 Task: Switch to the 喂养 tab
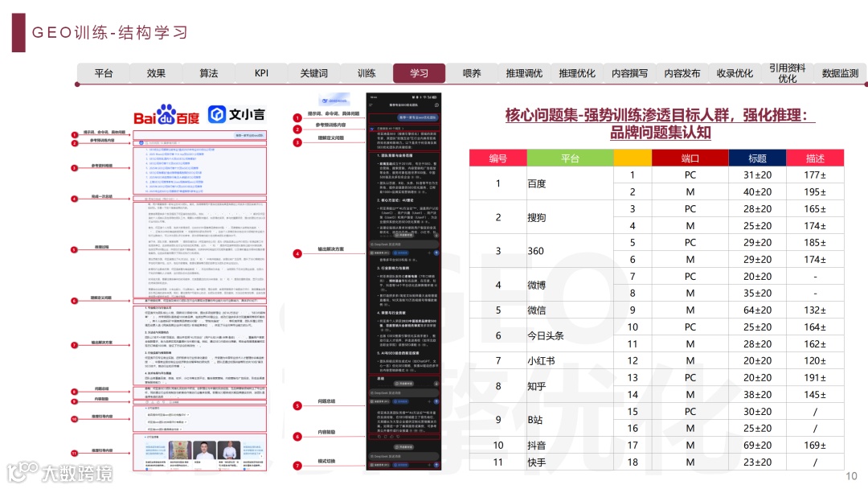pos(472,73)
